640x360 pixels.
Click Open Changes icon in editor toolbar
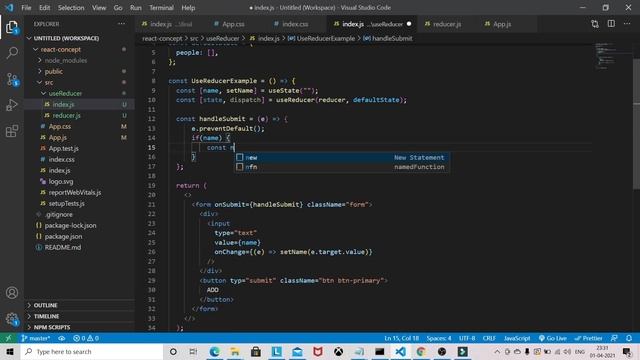click(x=595, y=24)
